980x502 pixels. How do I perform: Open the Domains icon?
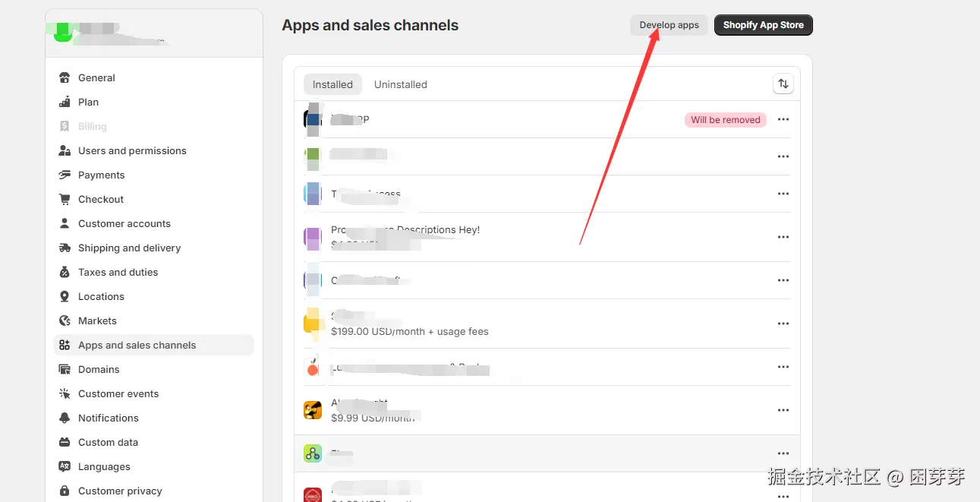point(65,369)
